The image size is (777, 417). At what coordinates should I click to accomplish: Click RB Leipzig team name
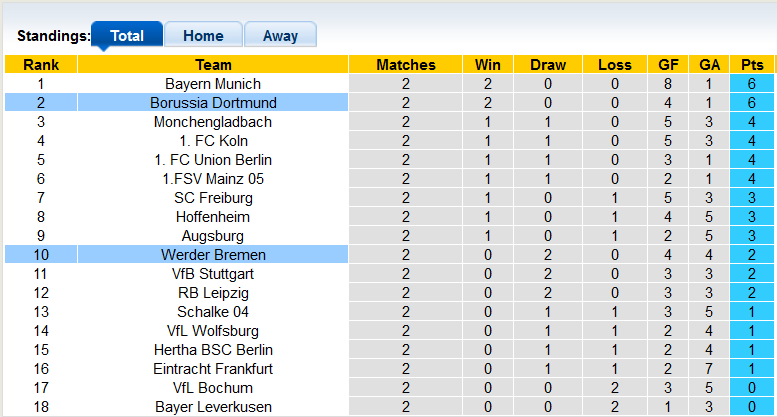pyautogui.click(x=213, y=293)
